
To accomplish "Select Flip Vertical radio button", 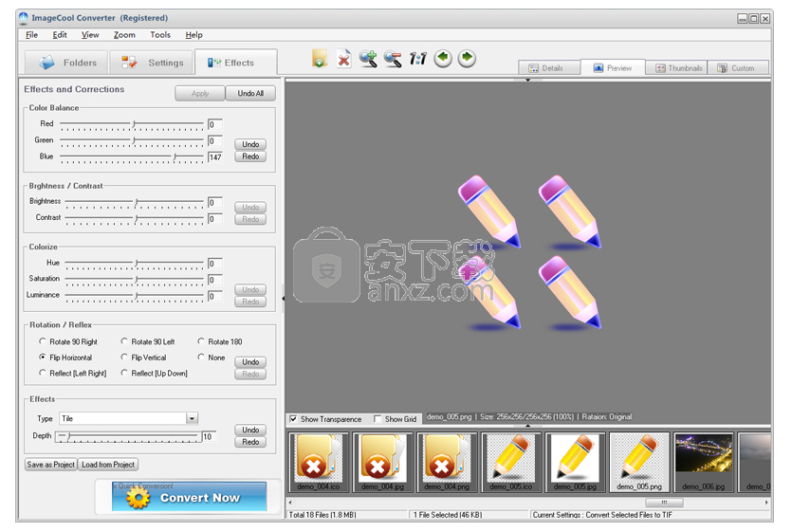I will pos(124,358).
